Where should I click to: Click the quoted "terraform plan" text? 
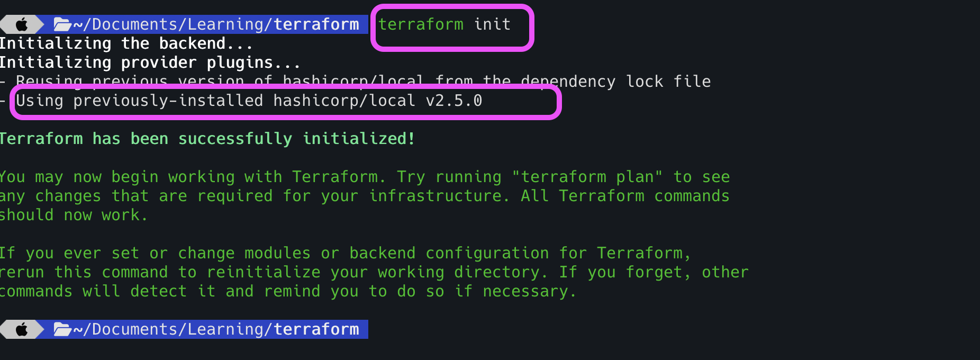[x=587, y=177]
